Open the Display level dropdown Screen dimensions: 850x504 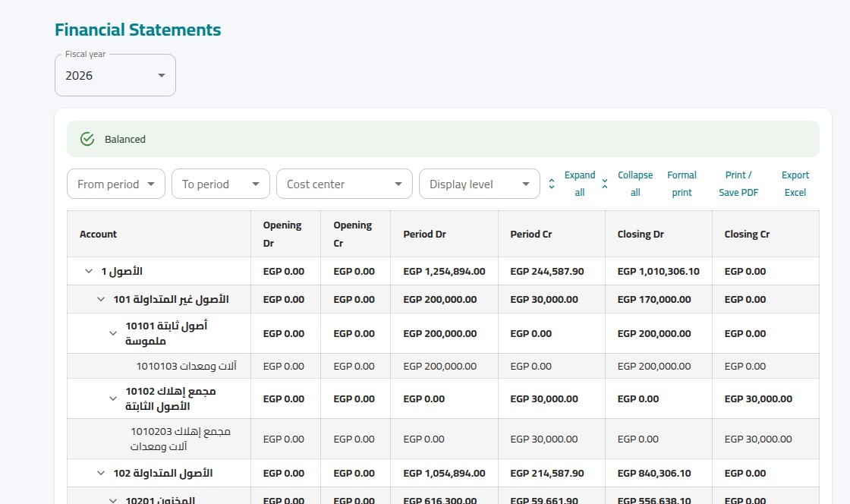(479, 184)
